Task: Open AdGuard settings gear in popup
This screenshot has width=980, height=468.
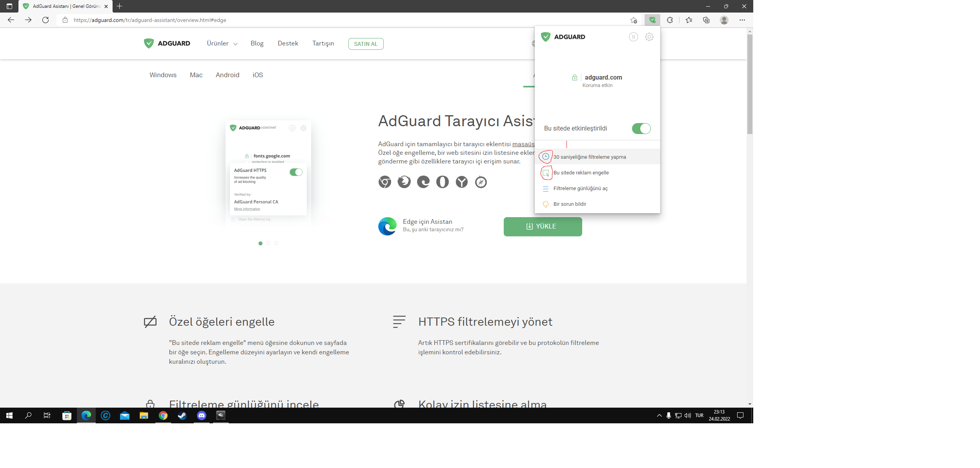Action: (649, 37)
